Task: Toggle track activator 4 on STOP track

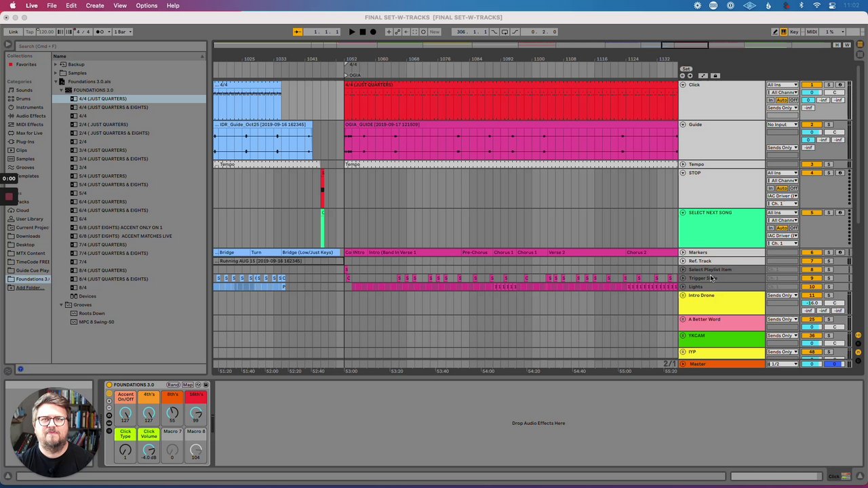Action: (812, 173)
